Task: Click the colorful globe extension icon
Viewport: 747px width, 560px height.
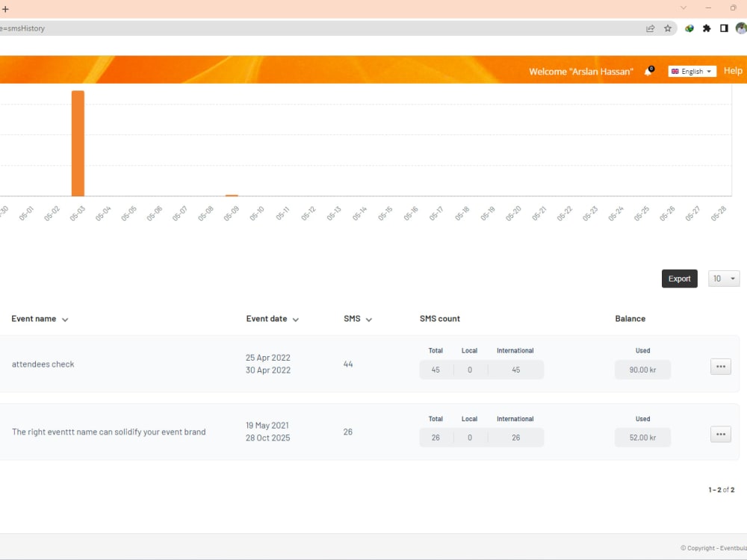Action: pos(689,28)
